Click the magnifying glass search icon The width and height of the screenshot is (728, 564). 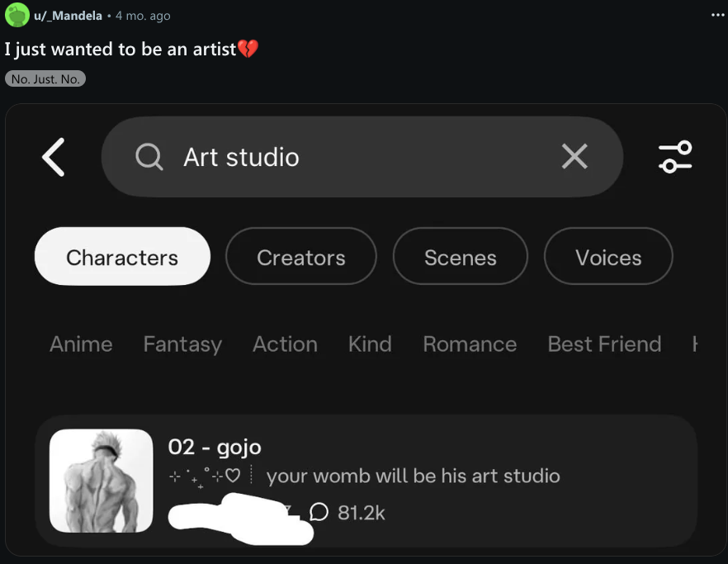(149, 157)
